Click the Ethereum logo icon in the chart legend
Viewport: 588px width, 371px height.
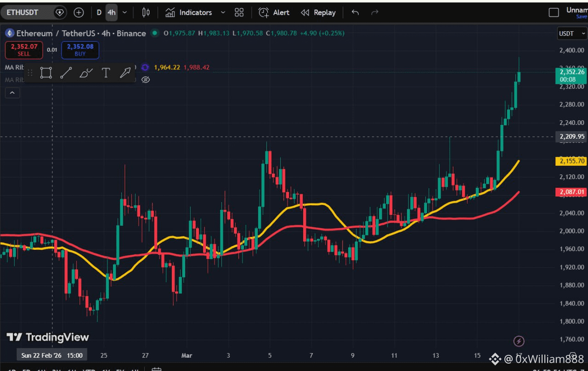point(10,33)
